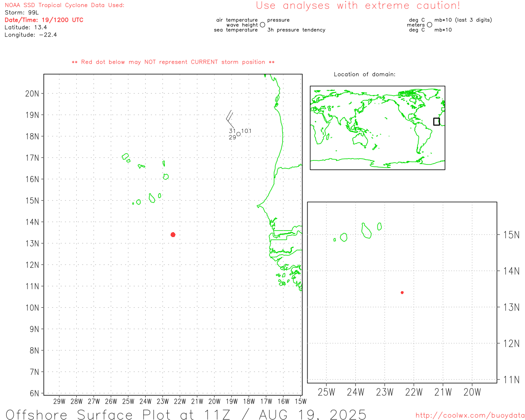
Task: Click the red dot position disclaimer text
Action: 173,62
